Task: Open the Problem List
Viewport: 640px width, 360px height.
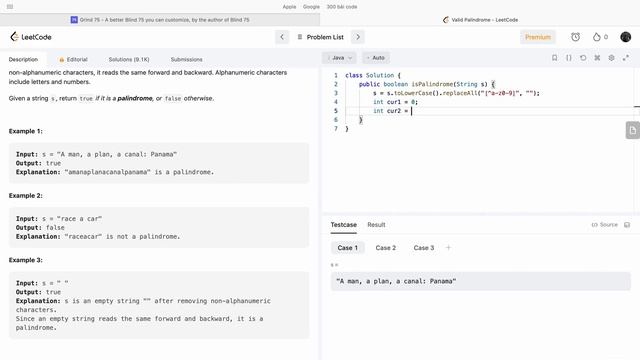Action: click(321, 37)
